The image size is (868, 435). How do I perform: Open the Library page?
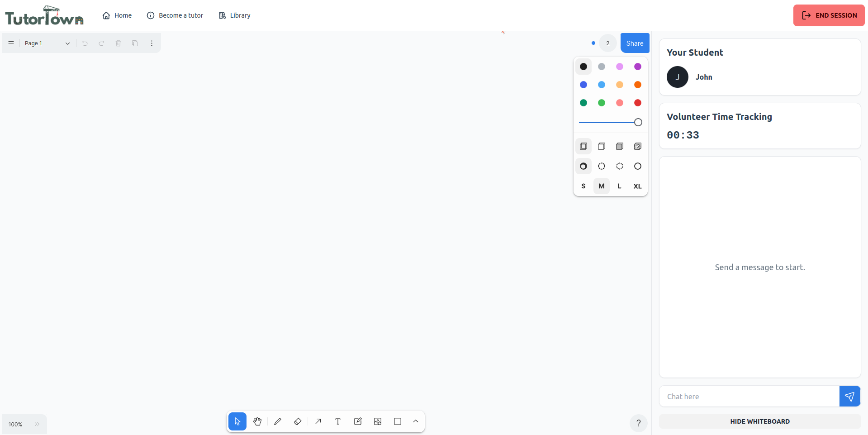(234, 15)
